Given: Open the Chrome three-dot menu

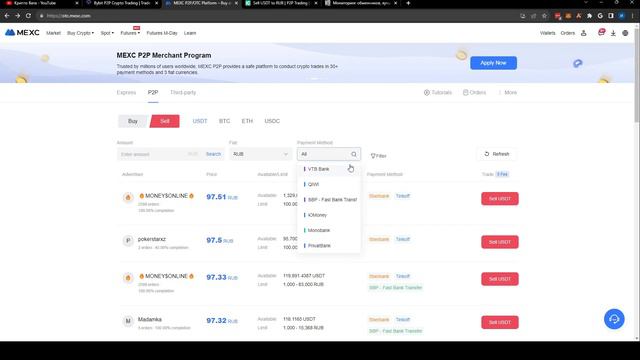Looking at the screenshot, I should [x=633, y=16].
